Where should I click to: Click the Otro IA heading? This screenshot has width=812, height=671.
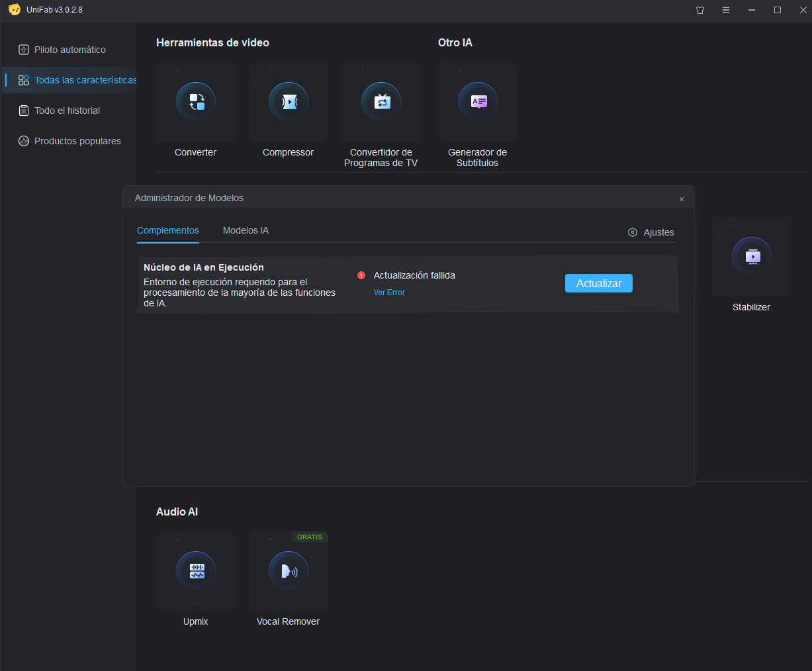point(455,42)
